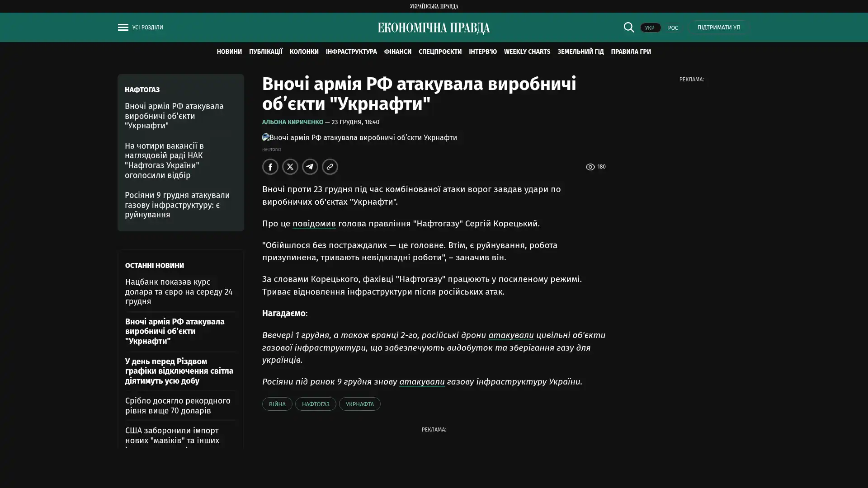868x488 pixels.
Task: Switch language to РОС
Action: click(673, 28)
